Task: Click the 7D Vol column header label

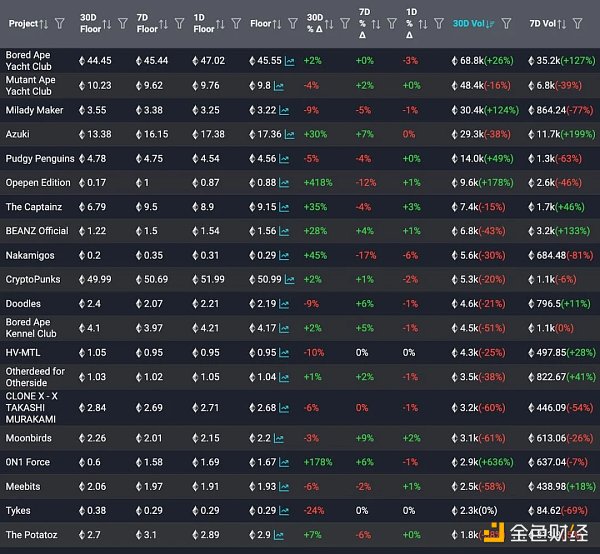Action: pos(543,24)
